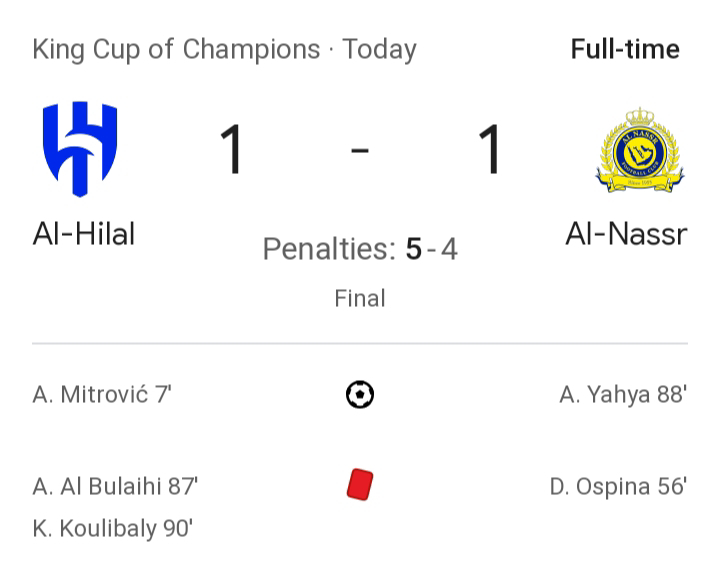Click the Penalties: 5 - 4 result

(360, 249)
